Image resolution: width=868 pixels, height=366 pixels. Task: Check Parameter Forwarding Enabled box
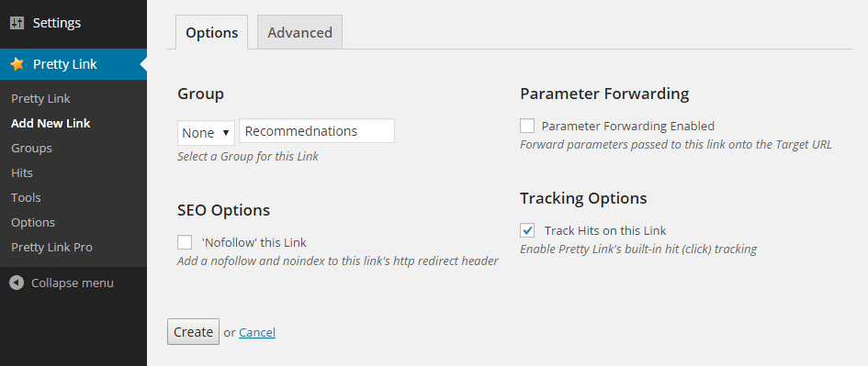pos(527,126)
